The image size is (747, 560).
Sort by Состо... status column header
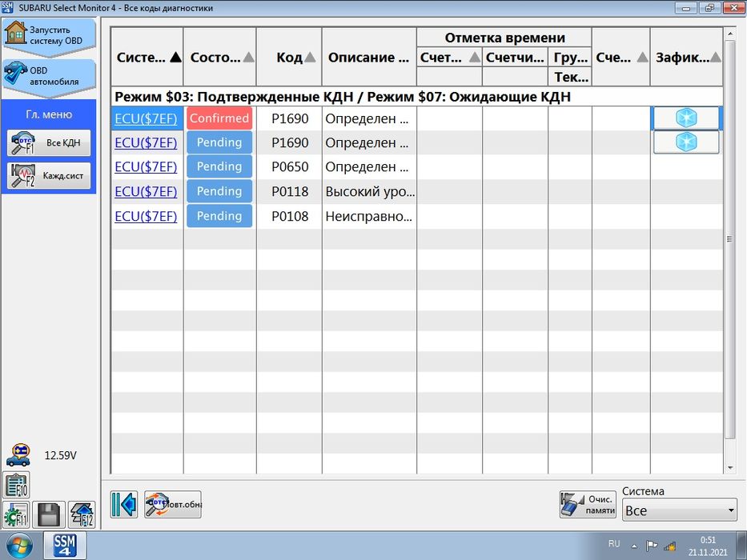coord(219,57)
